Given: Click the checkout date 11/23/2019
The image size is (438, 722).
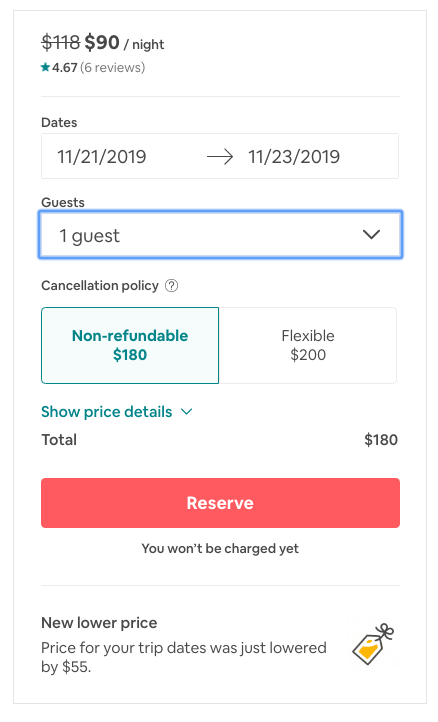Looking at the screenshot, I should coord(294,157).
